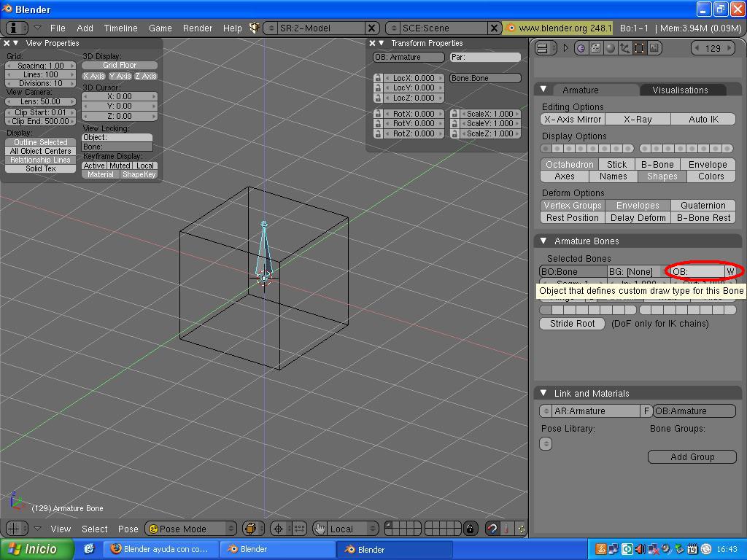Toggle Grid Floor display
747x560 pixels.
120,65
